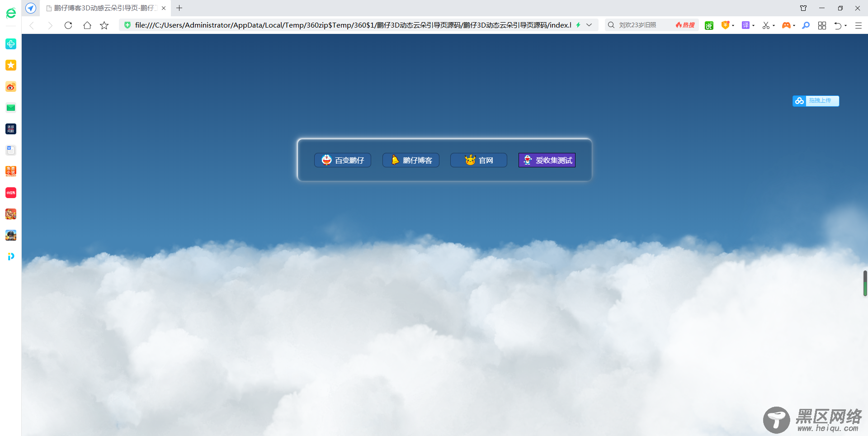868x436 pixels.
Task: Open the blue P-shaped sidebar icon
Action: (x=11, y=256)
